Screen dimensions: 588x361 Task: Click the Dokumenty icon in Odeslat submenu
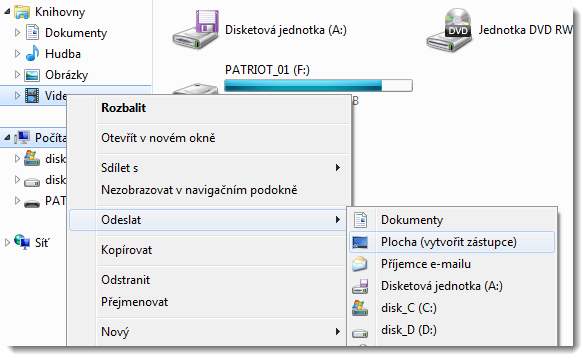click(x=361, y=220)
